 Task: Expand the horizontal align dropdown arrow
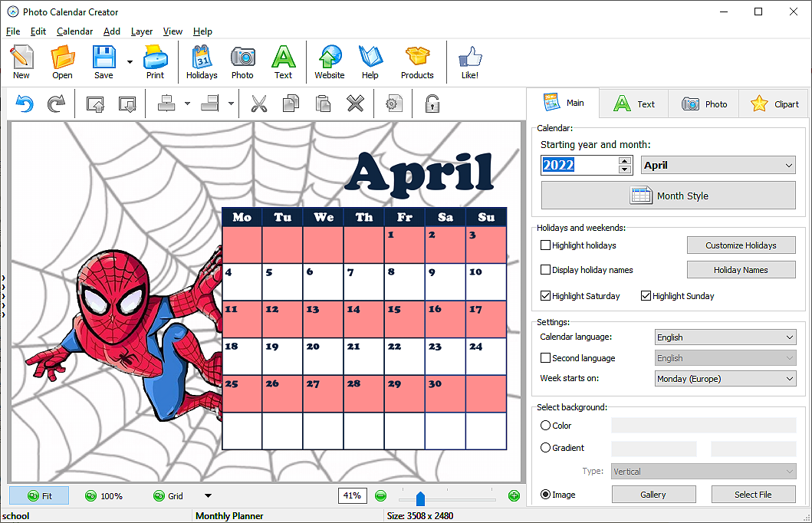[187, 104]
